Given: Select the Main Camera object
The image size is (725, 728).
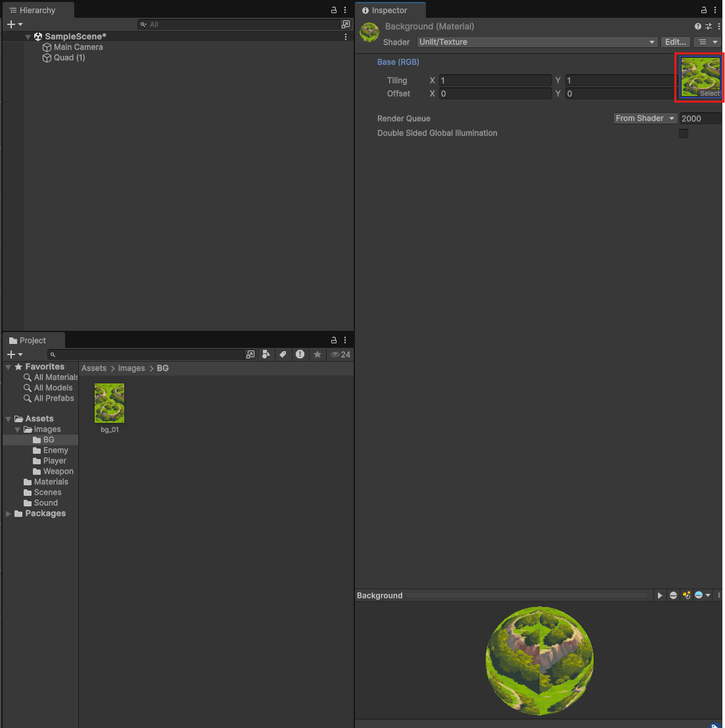Looking at the screenshot, I should pyautogui.click(x=78, y=47).
